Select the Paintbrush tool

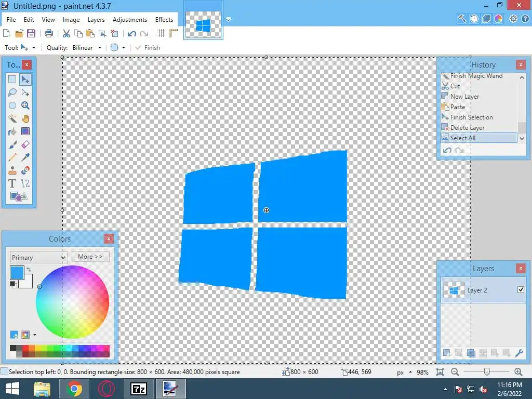(x=12, y=144)
